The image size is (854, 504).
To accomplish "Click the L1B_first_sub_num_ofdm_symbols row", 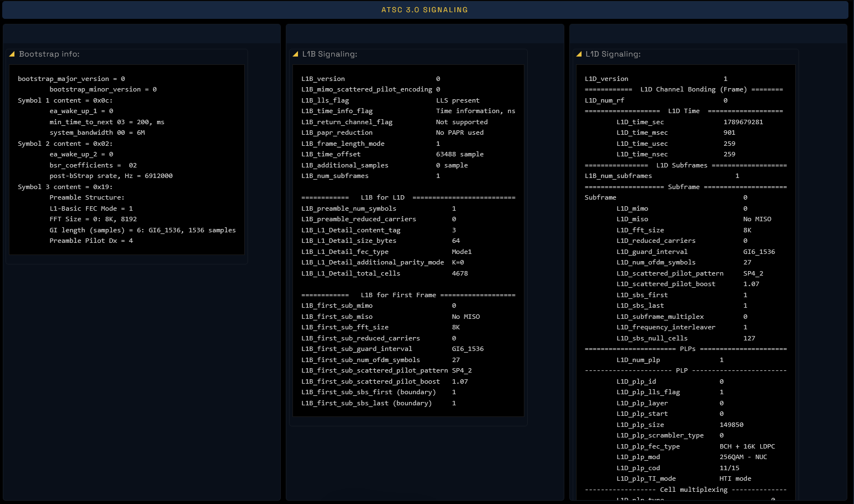I will [x=381, y=360].
